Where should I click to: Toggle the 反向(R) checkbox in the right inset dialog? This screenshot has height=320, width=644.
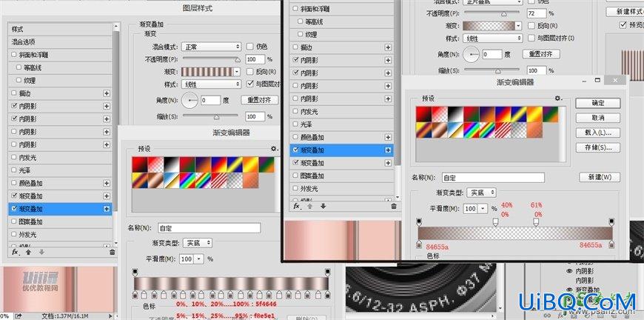coord(531,25)
